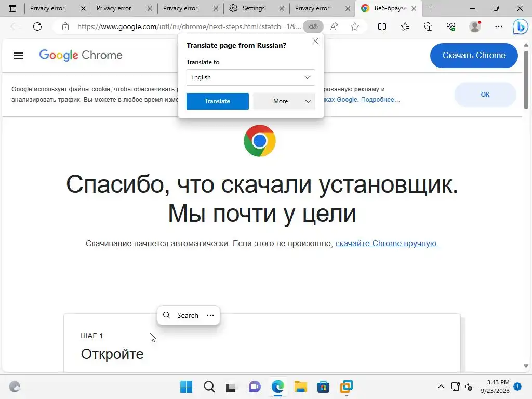Open Microsoft Store on taskbar
Image resolution: width=532 pixels, height=399 pixels.
[x=323, y=387]
